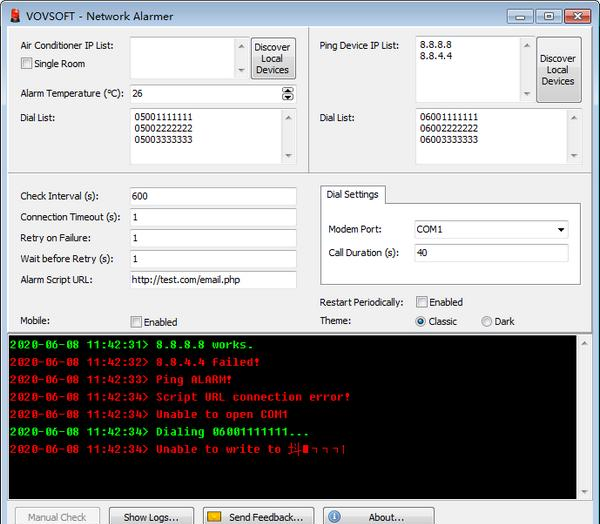The height and width of the screenshot is (524, 600).
Task: Enable the Single Room checkbox
Action: (27, 64)
